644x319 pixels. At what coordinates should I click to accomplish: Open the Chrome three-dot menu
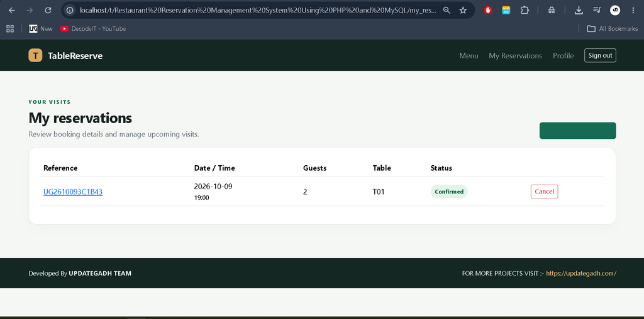[x=633, y=10]
